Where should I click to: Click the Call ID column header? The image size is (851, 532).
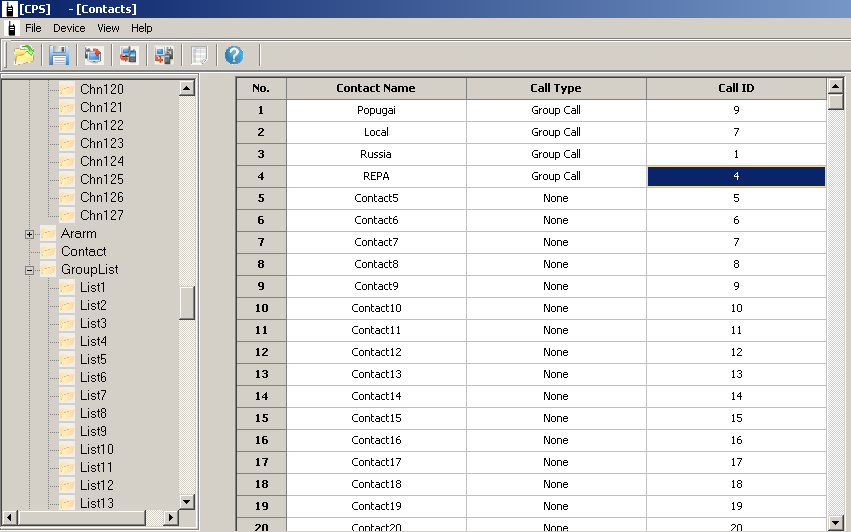[x=736, y=88]
